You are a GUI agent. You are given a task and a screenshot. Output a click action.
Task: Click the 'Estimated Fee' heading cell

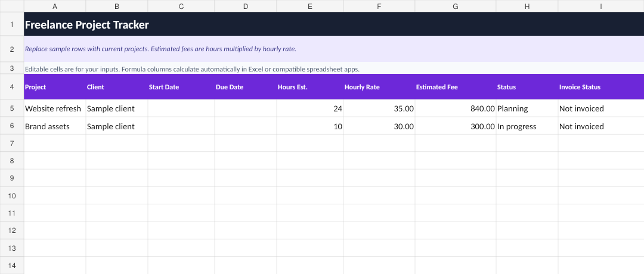click(456, 87)
